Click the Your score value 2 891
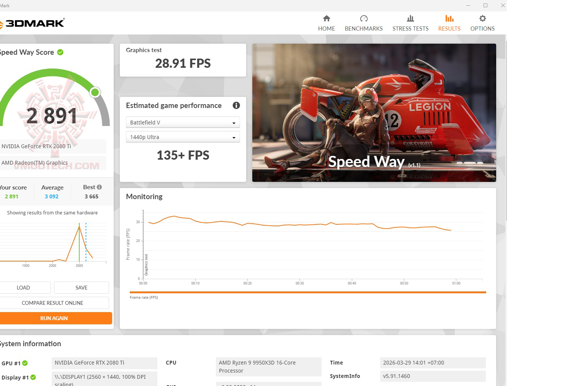 click(11, 196)
